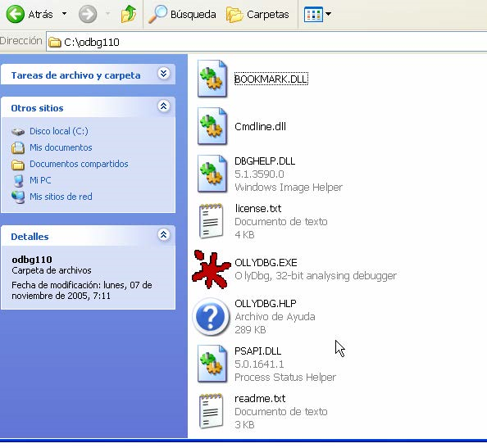The width and height of the screenshot is (487, 448).
Task: Select the DBGHELP.DLL file icon
Action: click(x=212, y=174)
